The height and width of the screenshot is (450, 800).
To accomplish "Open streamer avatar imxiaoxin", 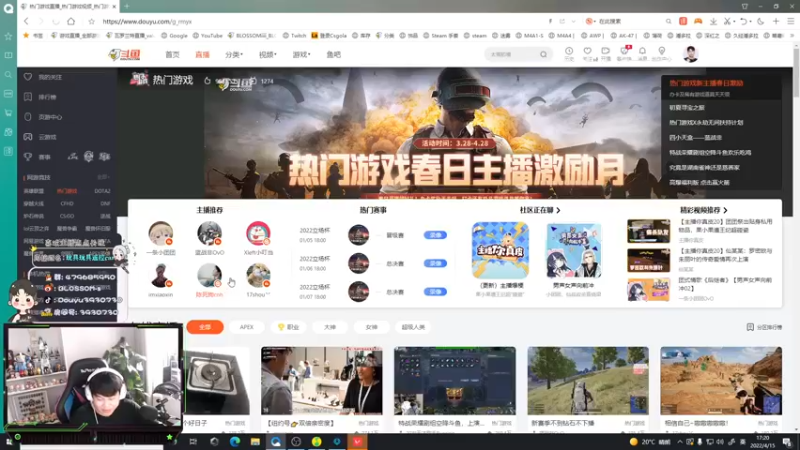I will [x=161, y=276].
